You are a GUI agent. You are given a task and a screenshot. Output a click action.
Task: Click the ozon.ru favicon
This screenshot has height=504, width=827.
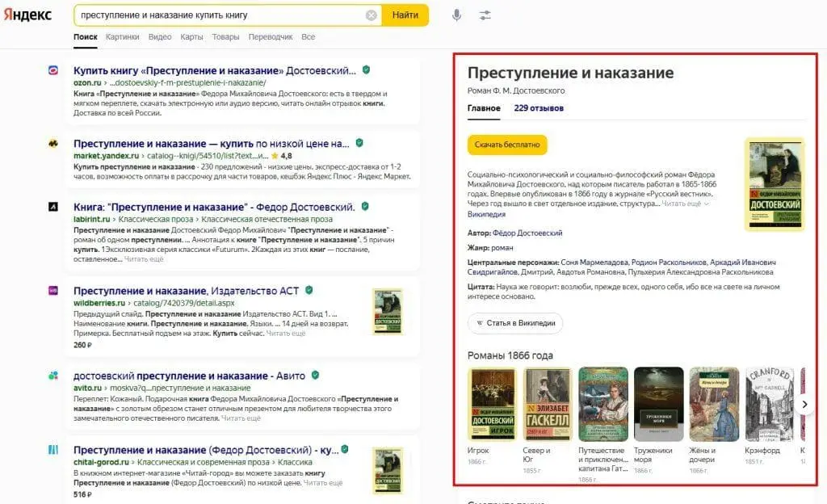point(53,70)
